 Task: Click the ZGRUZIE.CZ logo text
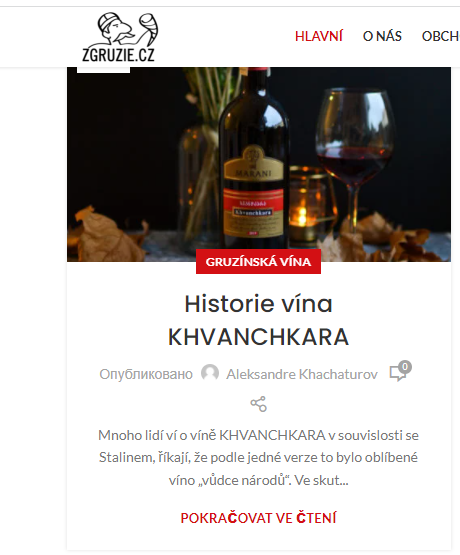[x=118, y=55]
